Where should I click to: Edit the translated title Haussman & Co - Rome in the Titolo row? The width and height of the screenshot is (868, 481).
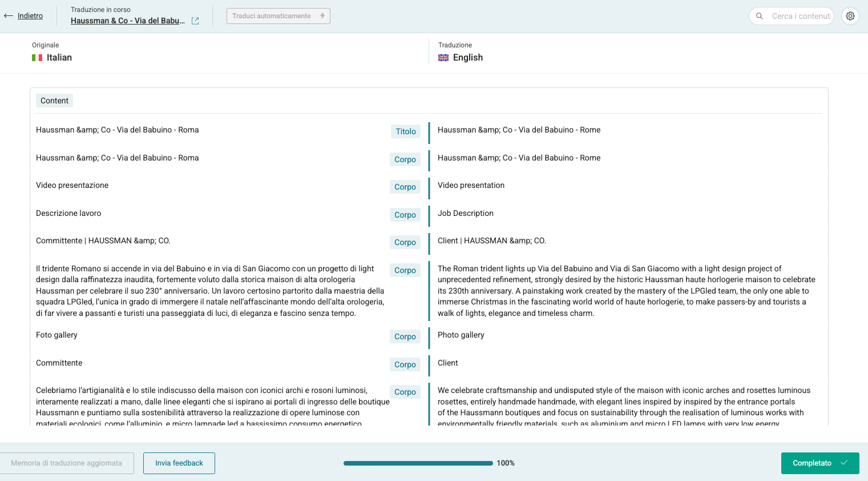(519, 130)
